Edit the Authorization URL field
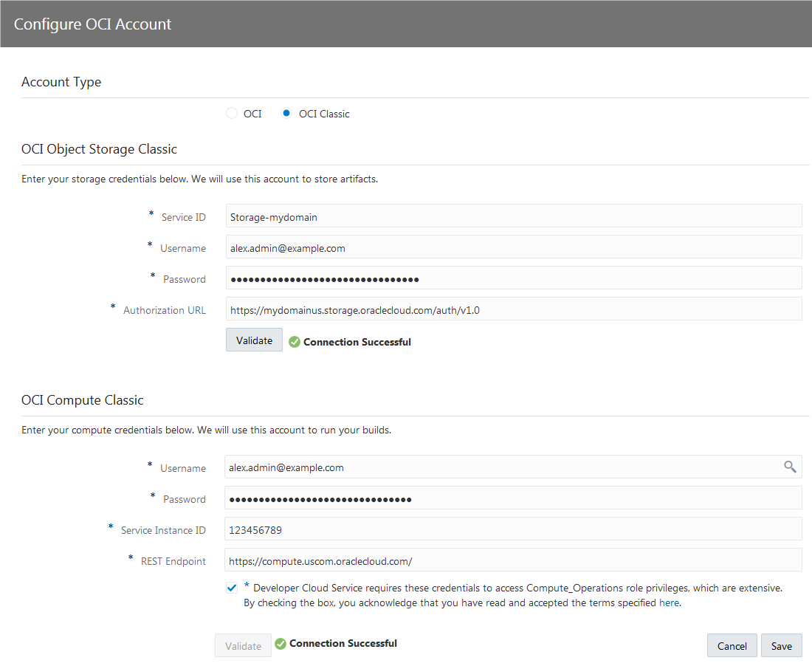This screenshot has width=812, height=666. pos(513,310)
